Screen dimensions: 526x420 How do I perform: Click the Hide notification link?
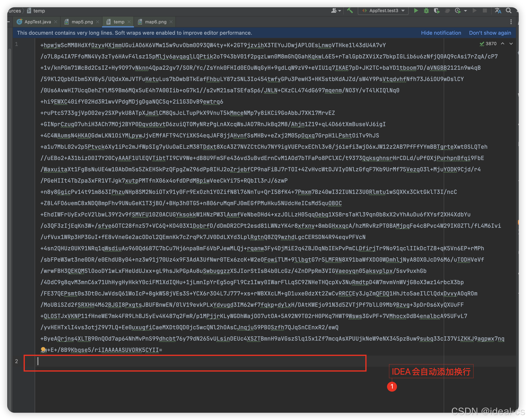441,33
